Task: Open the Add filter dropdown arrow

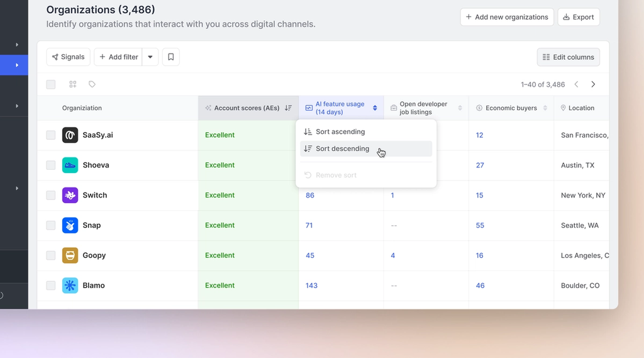Action: [x=150, y=57]
